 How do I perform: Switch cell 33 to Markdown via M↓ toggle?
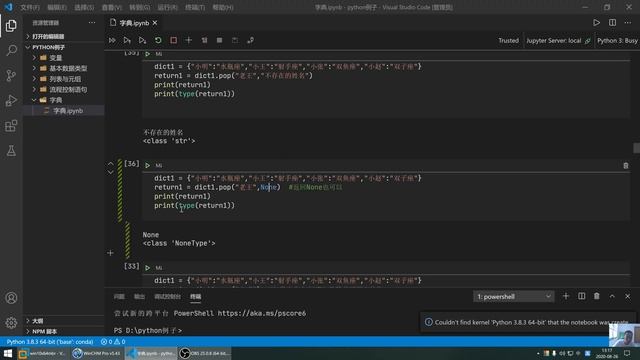(x=159, y=268)
